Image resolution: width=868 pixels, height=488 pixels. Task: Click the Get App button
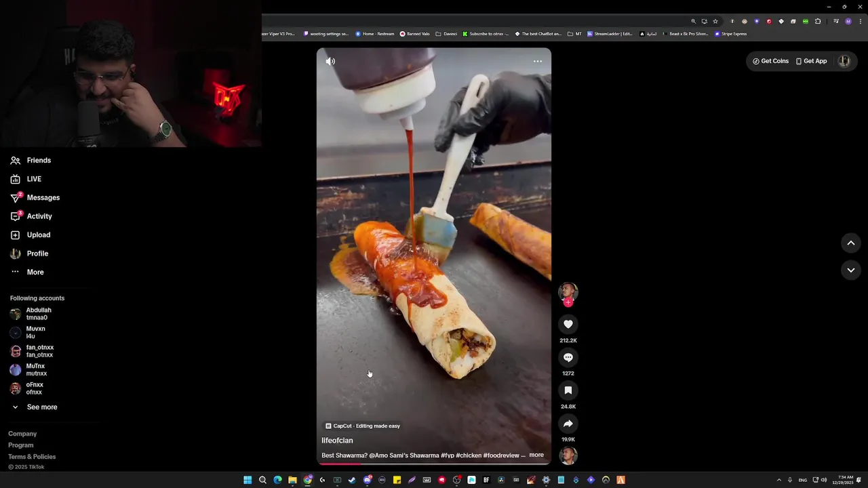pos(811,61)
